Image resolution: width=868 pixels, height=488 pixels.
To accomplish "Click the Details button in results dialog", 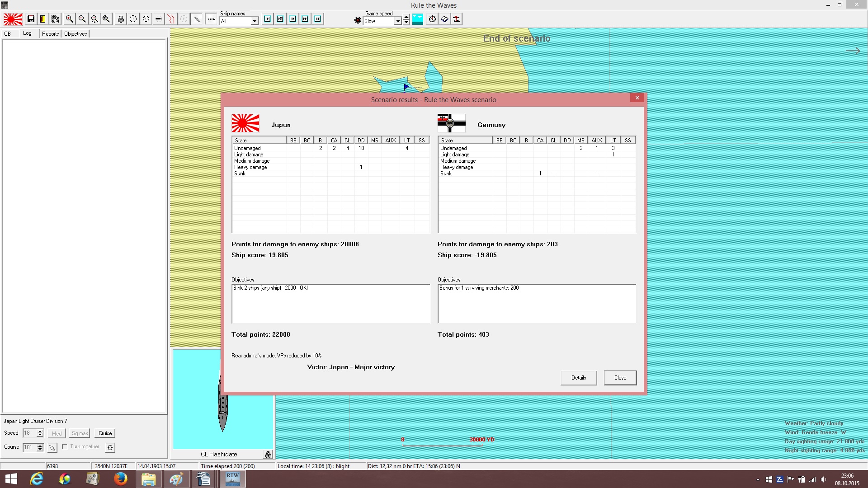I will click(579, 378).
